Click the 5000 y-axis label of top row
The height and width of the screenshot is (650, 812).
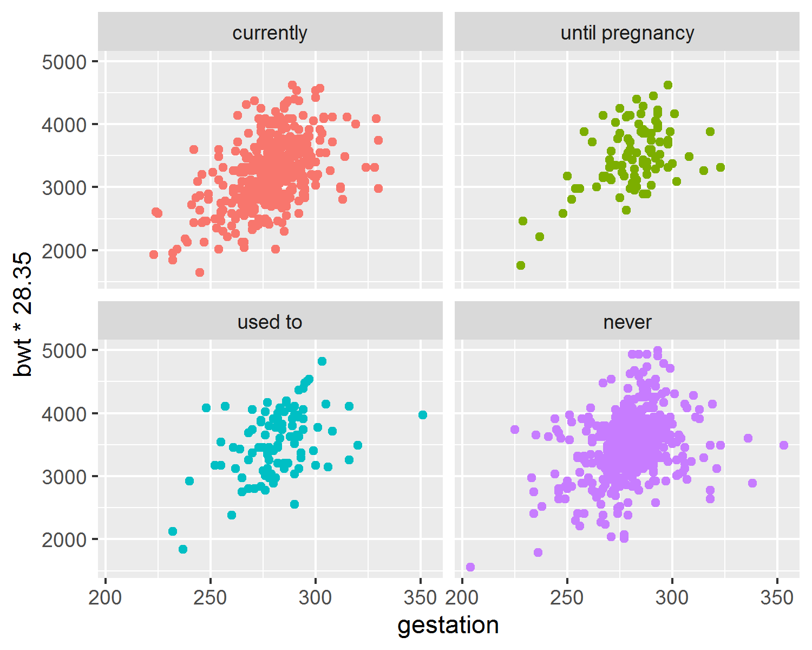point(64,62)
